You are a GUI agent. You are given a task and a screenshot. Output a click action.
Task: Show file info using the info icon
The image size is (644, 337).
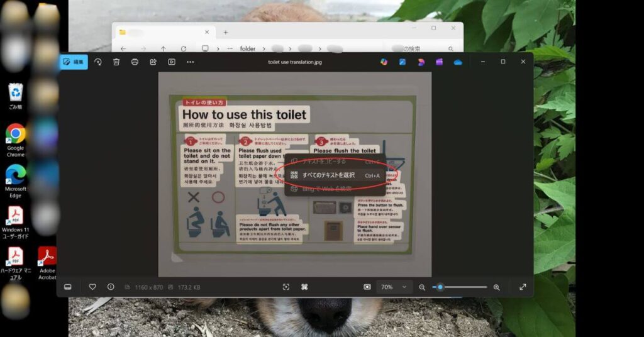click(x=111, y=287)
